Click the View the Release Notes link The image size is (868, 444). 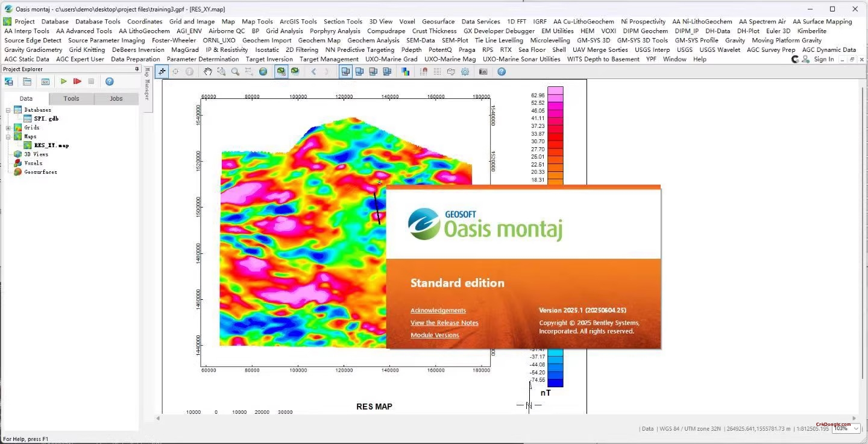pos(444,323)
